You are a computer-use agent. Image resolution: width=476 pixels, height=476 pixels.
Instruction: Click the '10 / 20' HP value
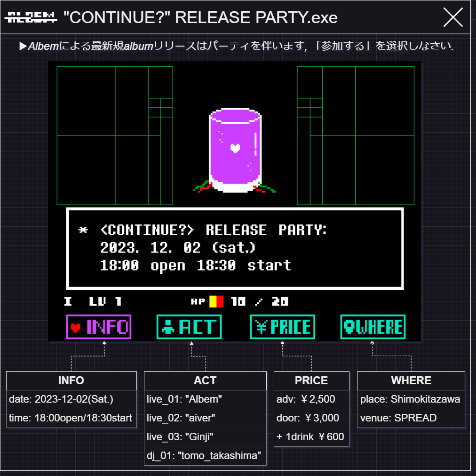(x=260, y=301)
